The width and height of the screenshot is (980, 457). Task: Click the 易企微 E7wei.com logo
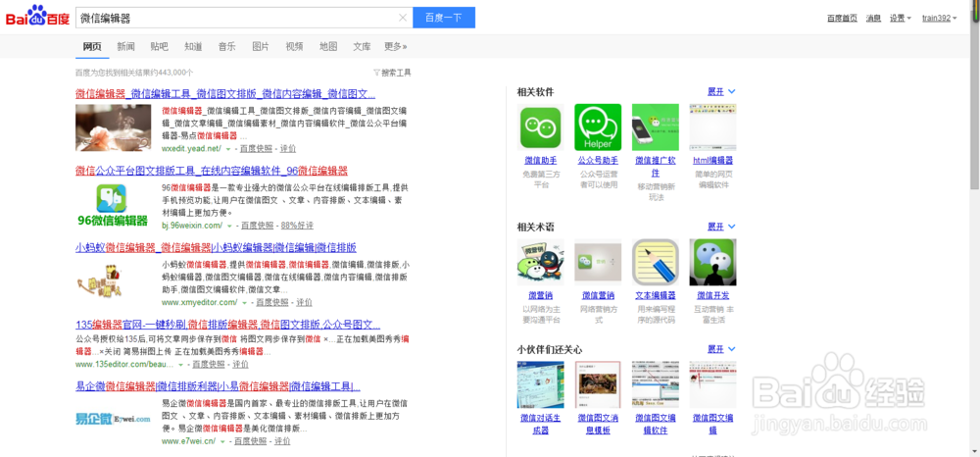[113, 418]
